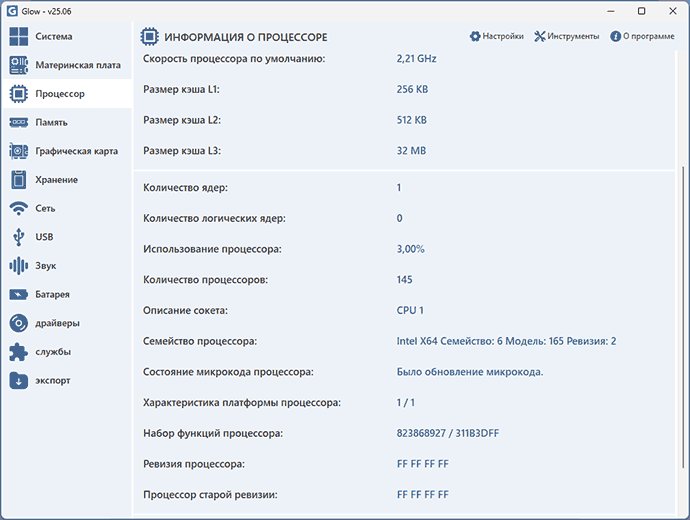Screen dimensions: 690x520
Task: Select Память in the sidebar
Action: click(51, 122)
